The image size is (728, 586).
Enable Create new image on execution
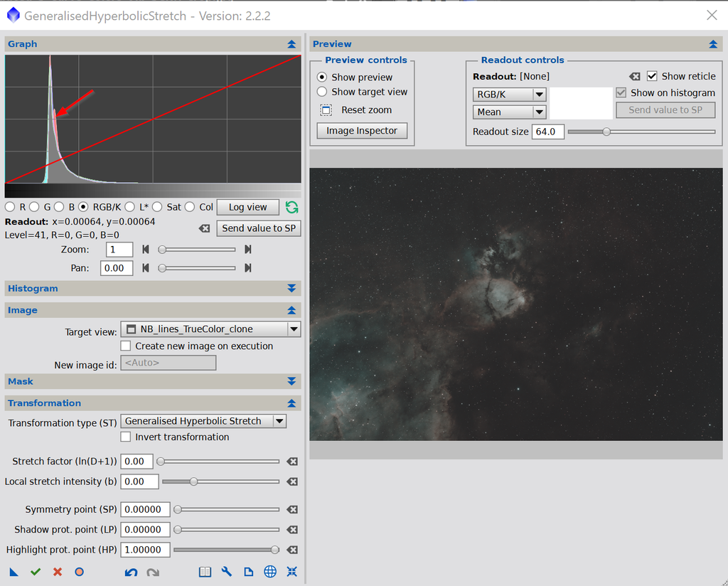click(x=125, y=346)
